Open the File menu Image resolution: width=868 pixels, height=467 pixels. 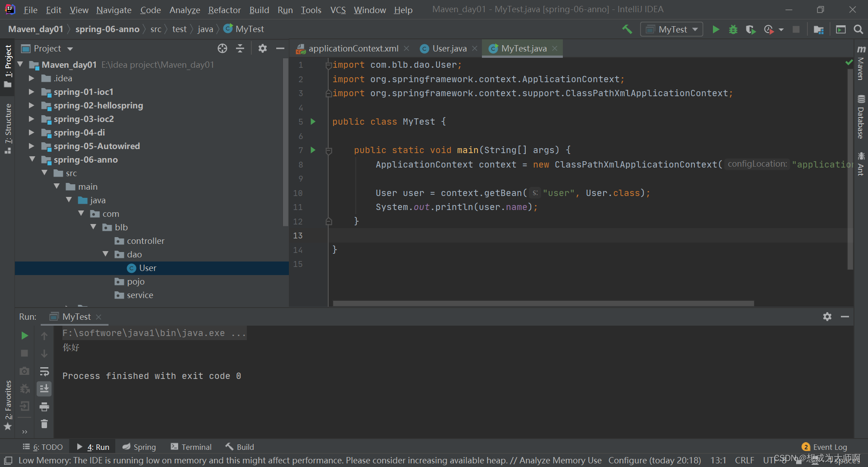coord(30,9)
